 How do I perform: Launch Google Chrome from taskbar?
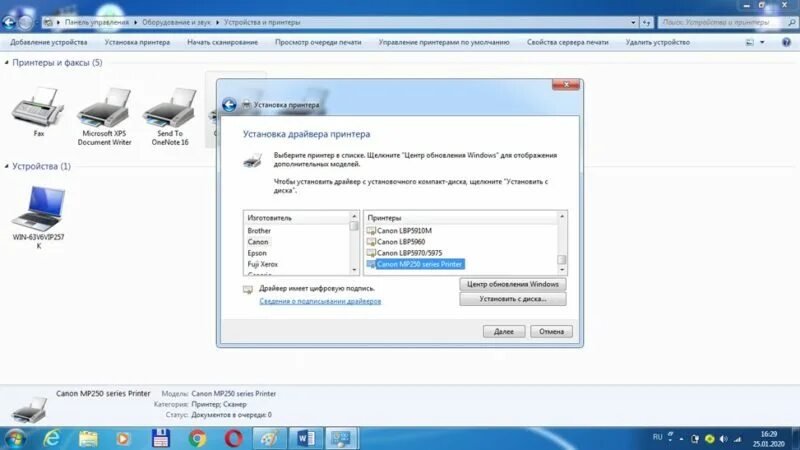point(197,438)
